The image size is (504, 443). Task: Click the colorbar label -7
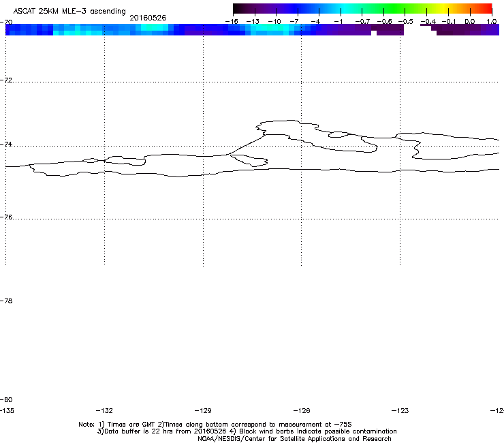point(294,22)
